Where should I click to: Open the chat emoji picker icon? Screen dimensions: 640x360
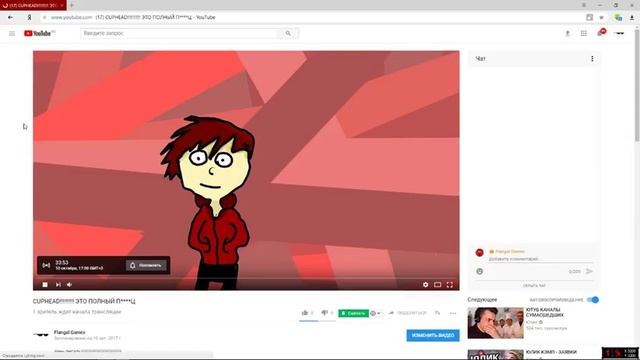480,271
